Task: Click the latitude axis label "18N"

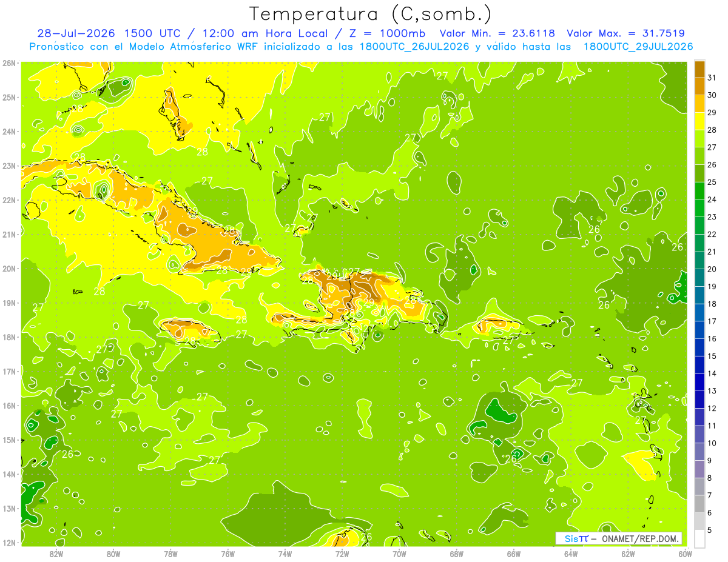Action: click(9, 337)
